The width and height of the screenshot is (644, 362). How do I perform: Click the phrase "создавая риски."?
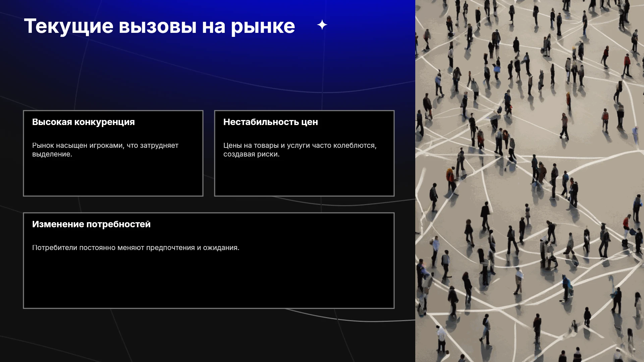pos(251,154)
